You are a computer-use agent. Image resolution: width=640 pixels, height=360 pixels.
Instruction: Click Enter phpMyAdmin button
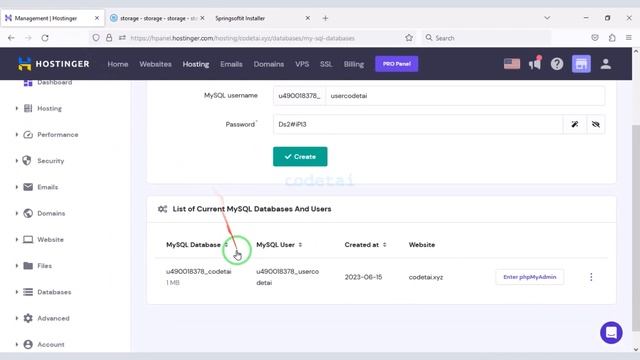(x=529, y=277)
